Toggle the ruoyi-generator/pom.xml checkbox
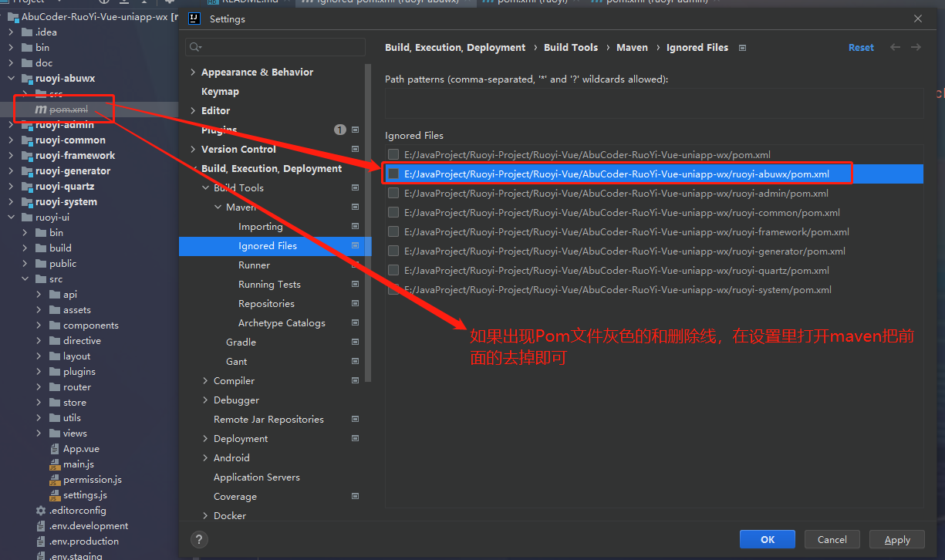 (x=394, y=251)
